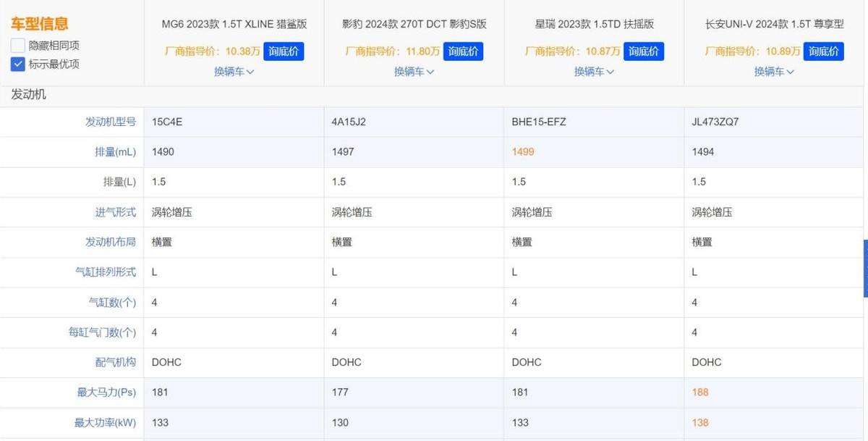
Task: Enable the 隐藏相同项 checkbox
Action: coord(18,45)
